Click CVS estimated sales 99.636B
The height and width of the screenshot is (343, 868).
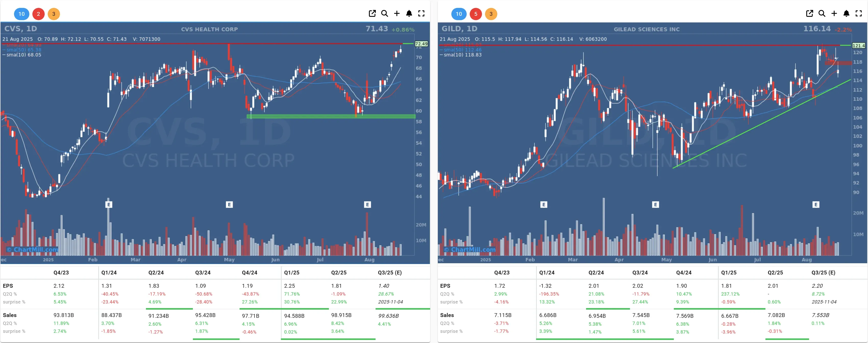[x=388, y=316]
